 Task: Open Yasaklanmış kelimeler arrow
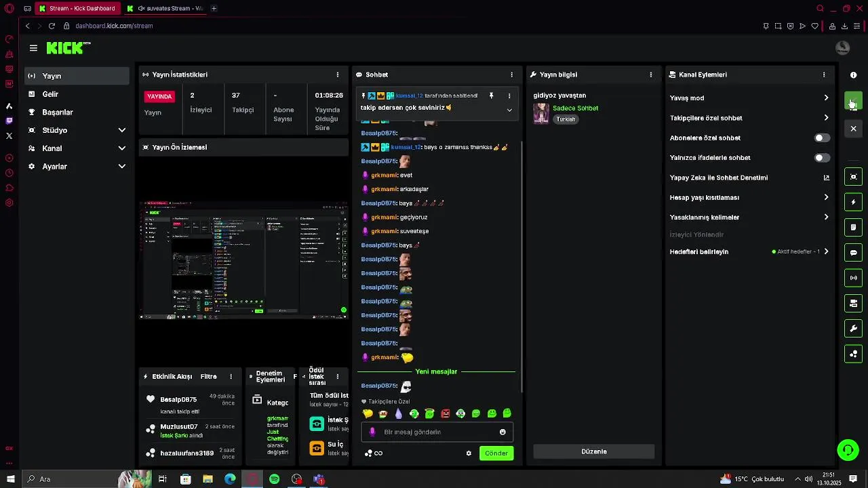tap(826, 218)
